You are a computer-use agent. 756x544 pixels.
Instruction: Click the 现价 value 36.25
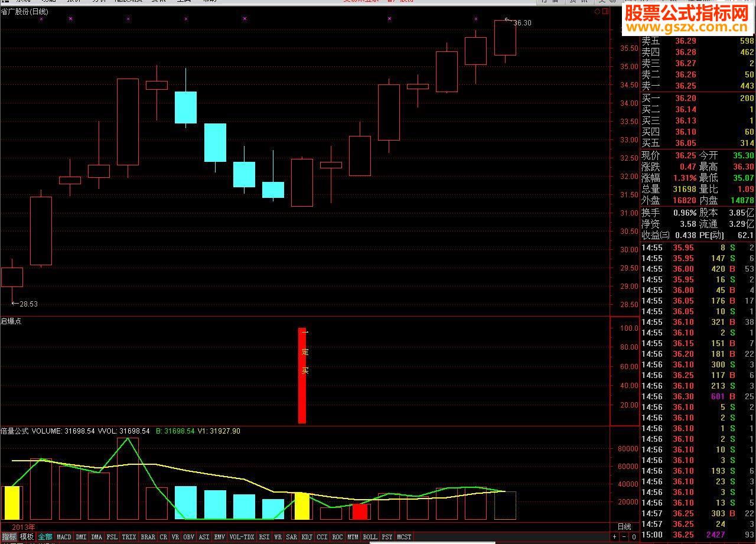686,155
